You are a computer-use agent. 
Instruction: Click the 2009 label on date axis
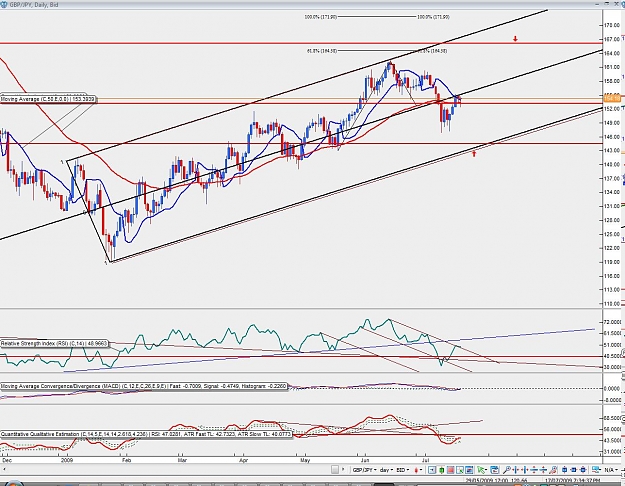[x=67, y=460]
